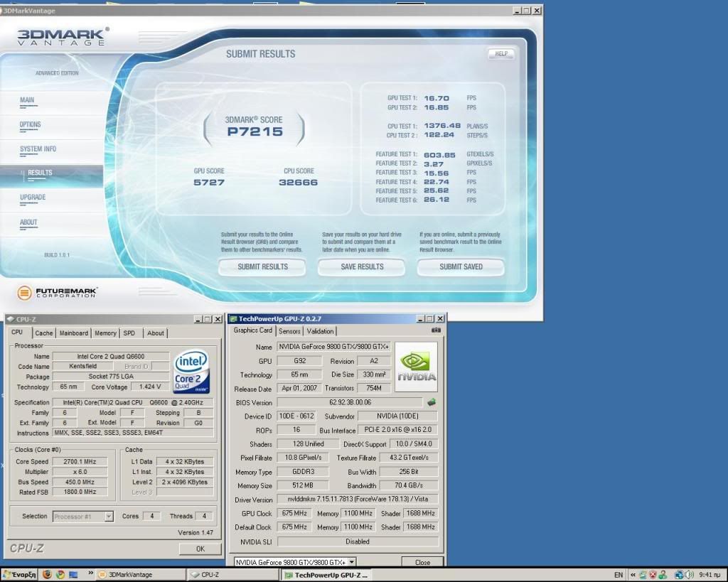Click the Futuremark Corporation logo
The width and height of the screenshot is (728, 582).
(57, 292)
